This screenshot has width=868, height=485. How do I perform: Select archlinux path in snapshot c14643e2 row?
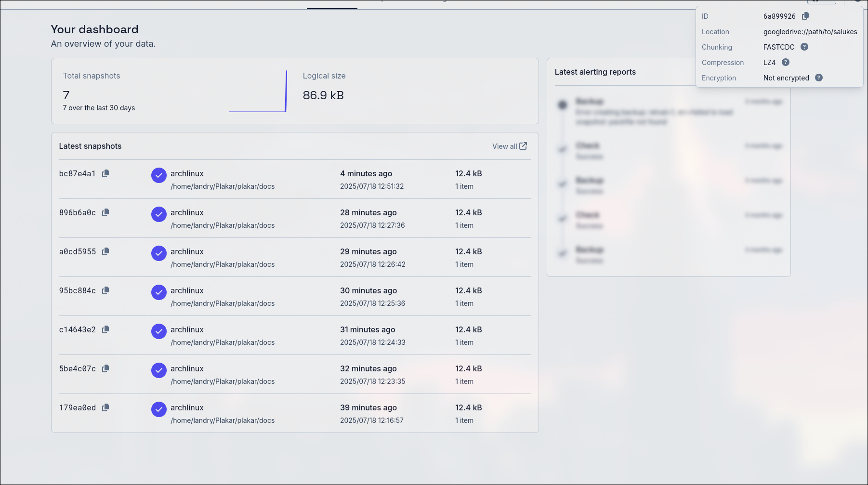tap(222, 342)
